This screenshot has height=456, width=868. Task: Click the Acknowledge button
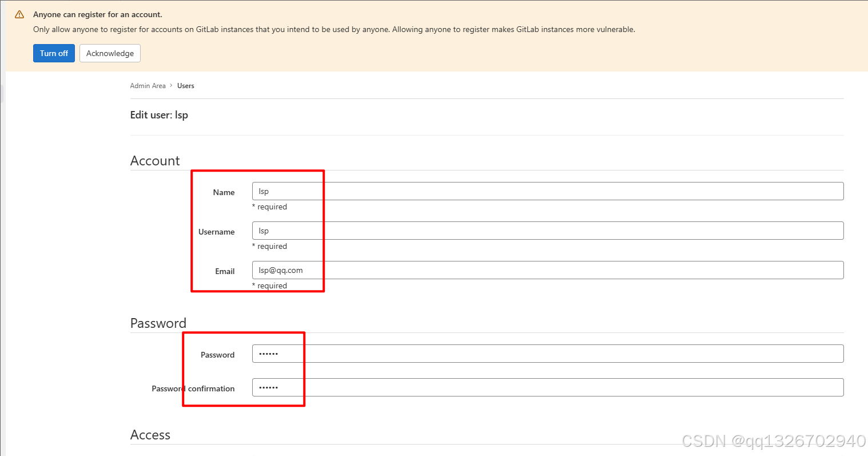pyautogui.click(x=110, y=53)
